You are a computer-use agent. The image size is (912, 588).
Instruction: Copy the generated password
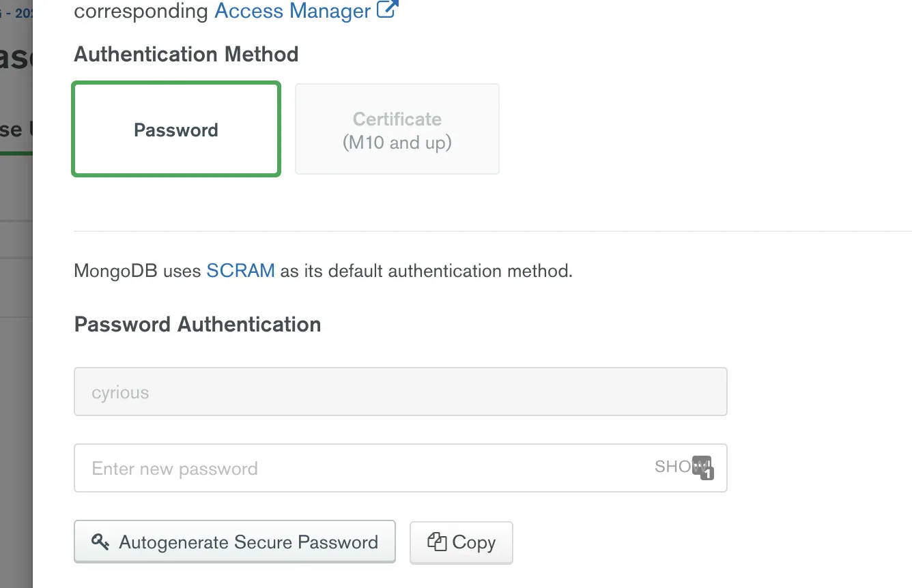tap(461, 543)
